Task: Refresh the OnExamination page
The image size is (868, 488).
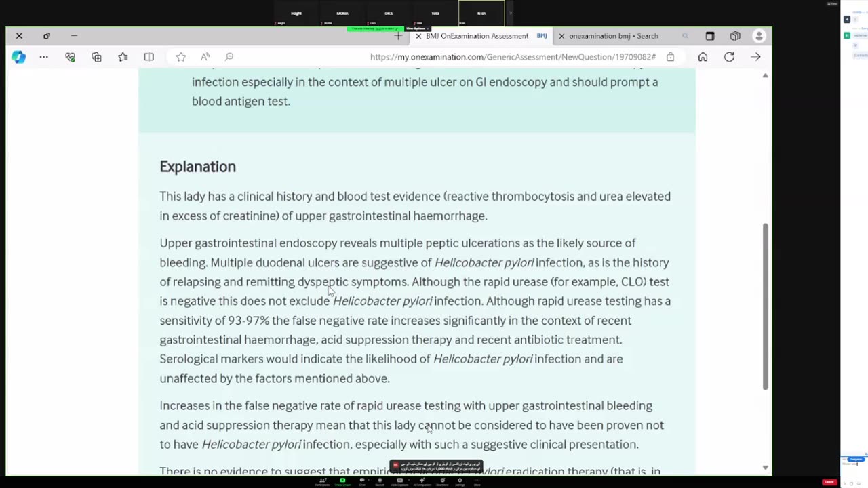Action: coord(729,57)
